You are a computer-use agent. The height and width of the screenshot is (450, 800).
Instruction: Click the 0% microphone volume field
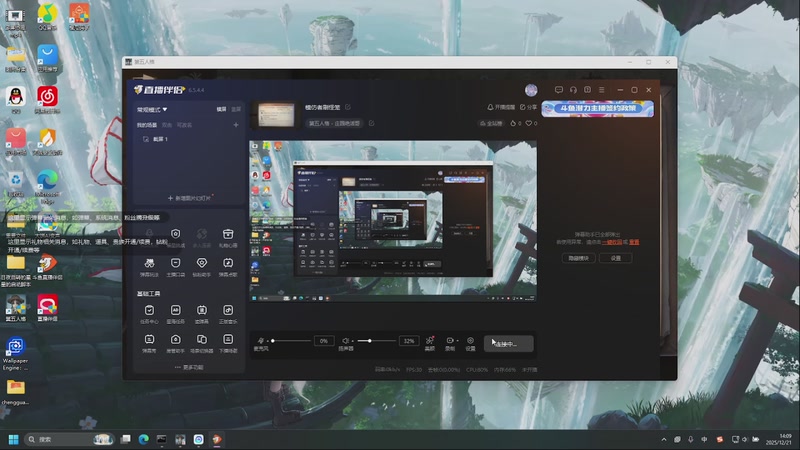click(323, 341)
